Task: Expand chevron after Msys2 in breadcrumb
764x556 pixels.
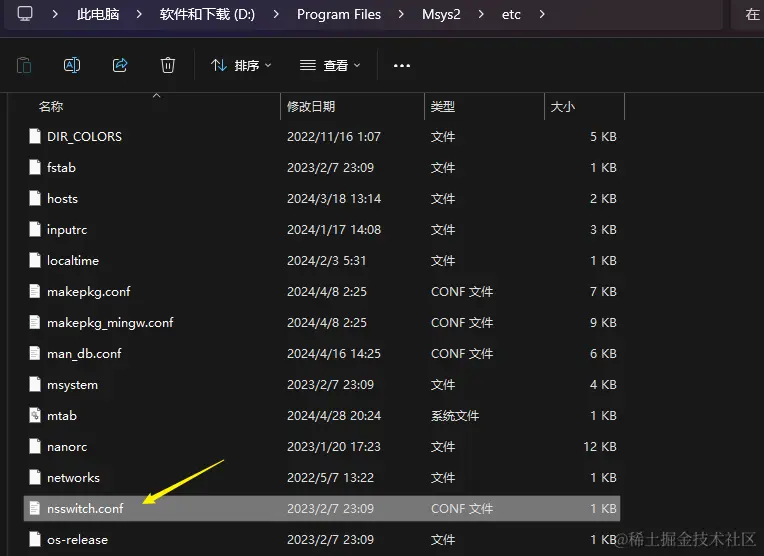Action: click(481, 14)
